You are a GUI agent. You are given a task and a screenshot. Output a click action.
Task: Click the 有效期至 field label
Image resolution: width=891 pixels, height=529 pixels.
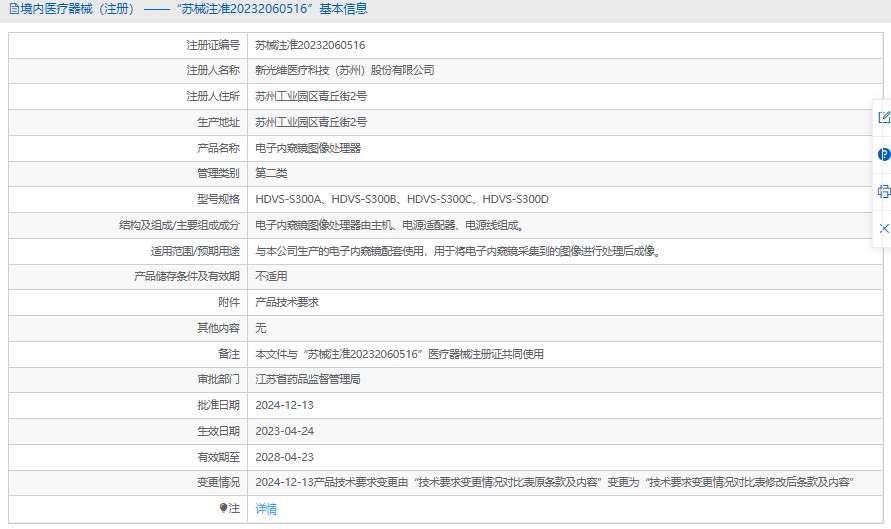tap(218, 457)
